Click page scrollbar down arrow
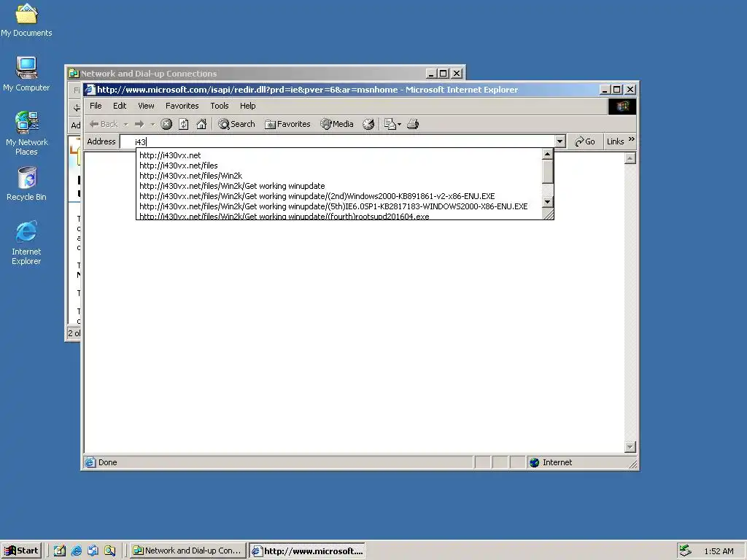This screenshot has height=560, width=747. click(x=630, y=447)
